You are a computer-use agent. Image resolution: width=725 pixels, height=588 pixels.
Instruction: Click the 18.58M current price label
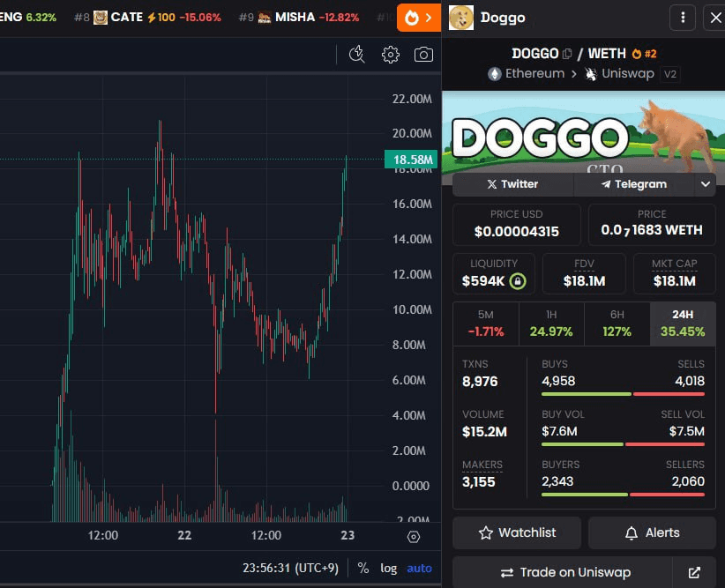[x=411, y=160]
